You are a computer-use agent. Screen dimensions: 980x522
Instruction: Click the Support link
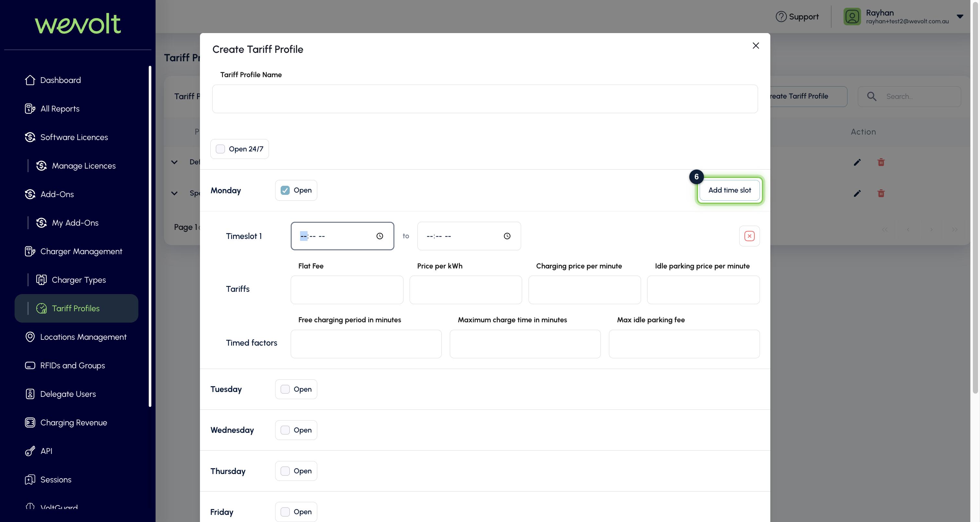pos(797,16)
